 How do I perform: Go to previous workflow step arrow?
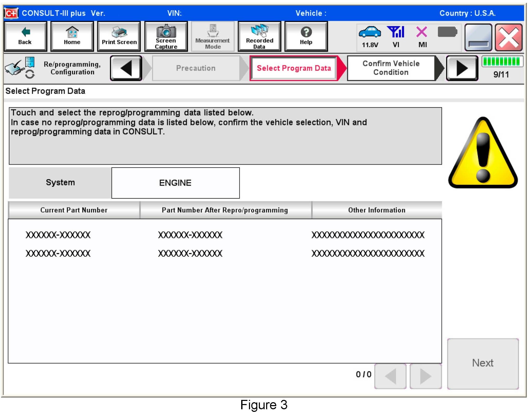tap(126, 68)
